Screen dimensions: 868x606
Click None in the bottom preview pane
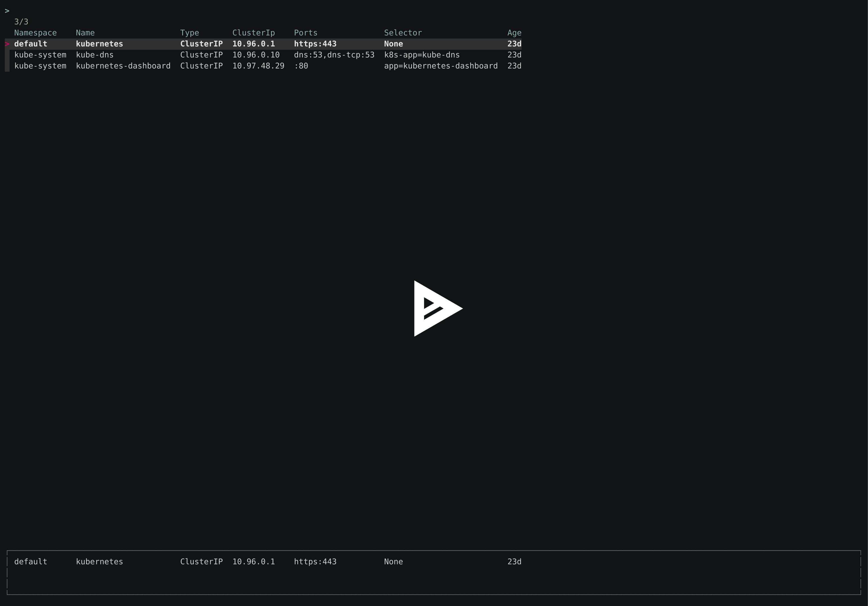click(394, 561)
